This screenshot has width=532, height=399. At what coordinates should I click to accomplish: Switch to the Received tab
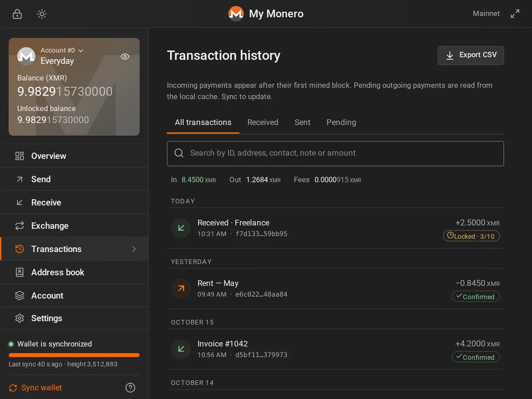point(263,122)
